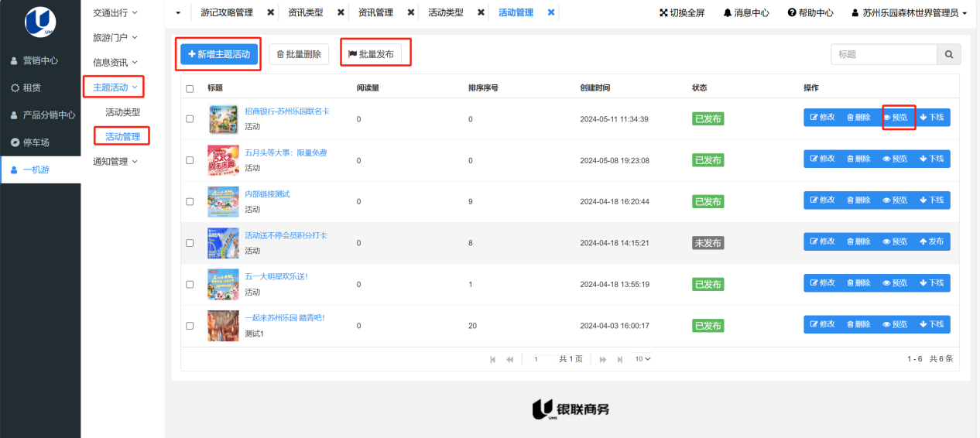The height and width of the screenshot is (438, 980).
Task: Switch to the 游记攻略管理 tab
Action: [227, 13]
